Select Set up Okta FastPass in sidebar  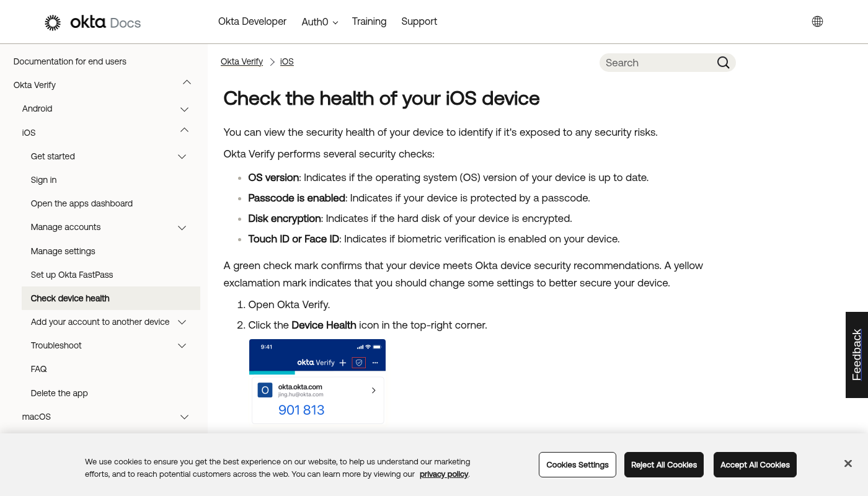pyautogui.click(x=72, y=275)
